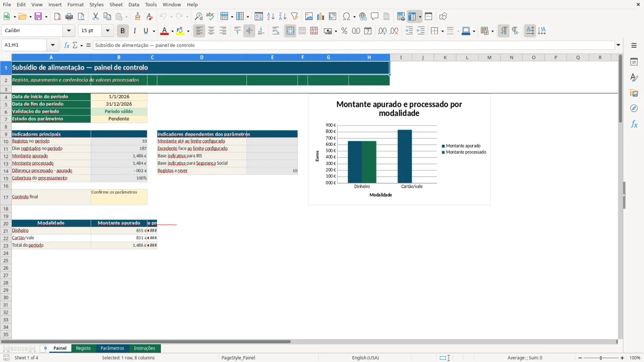Open the Sheet menu
644x362 pixels.
click(116, 4)
